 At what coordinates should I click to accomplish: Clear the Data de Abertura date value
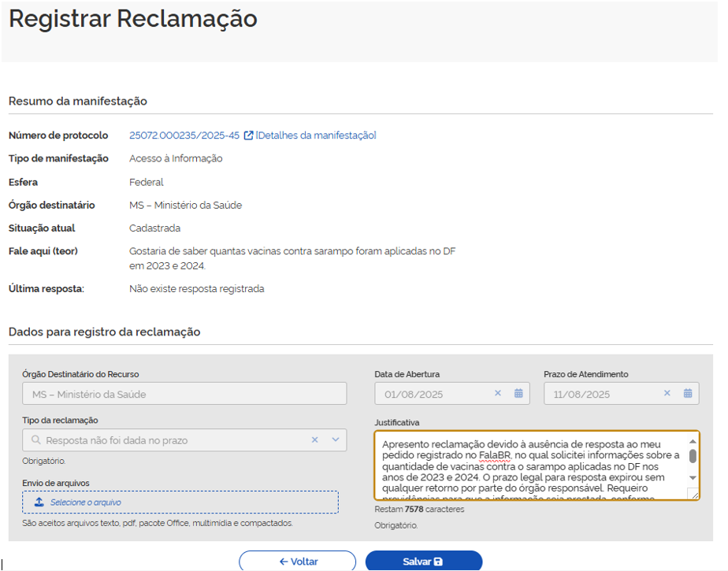(497, 394)
